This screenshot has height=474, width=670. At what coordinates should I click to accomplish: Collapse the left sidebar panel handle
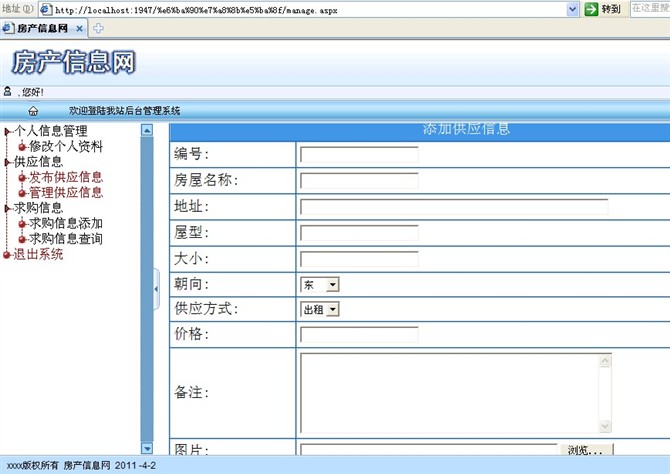pyautogui.click(x=156, y=289)
